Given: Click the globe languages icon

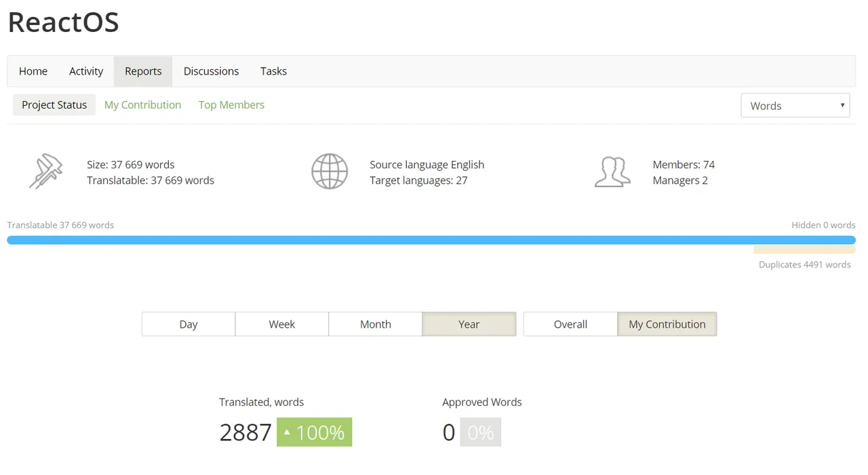Looking at the screenshot, I should tap(330, 172).
